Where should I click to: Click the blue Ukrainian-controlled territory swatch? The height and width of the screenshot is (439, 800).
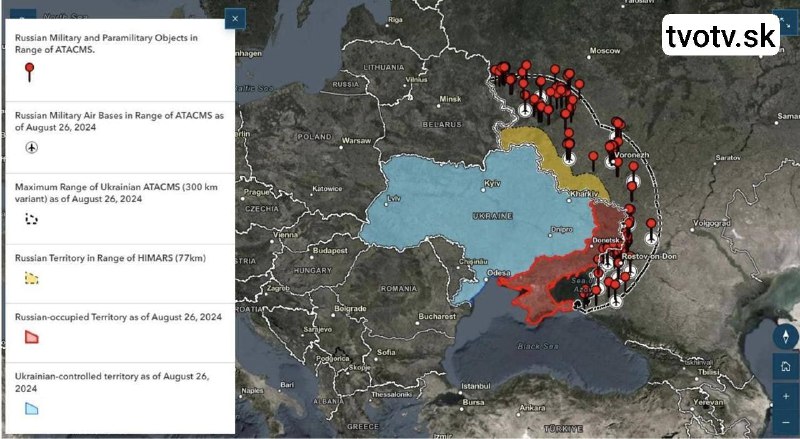coord(31,408)
